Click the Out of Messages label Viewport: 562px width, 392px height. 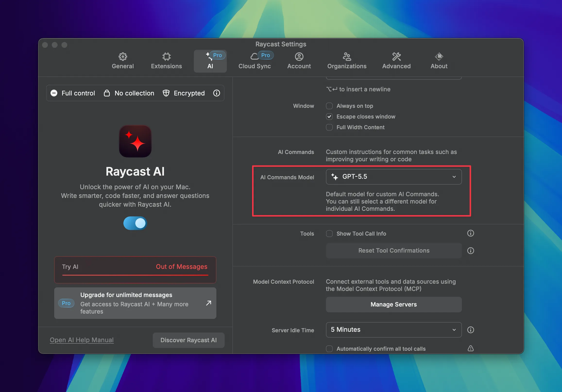pos(181,267)
